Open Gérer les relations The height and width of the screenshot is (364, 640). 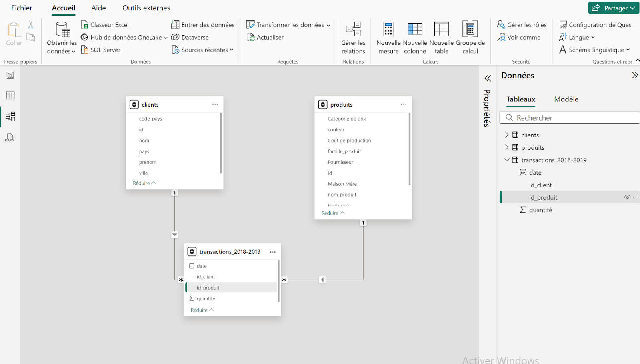(353, 38)
